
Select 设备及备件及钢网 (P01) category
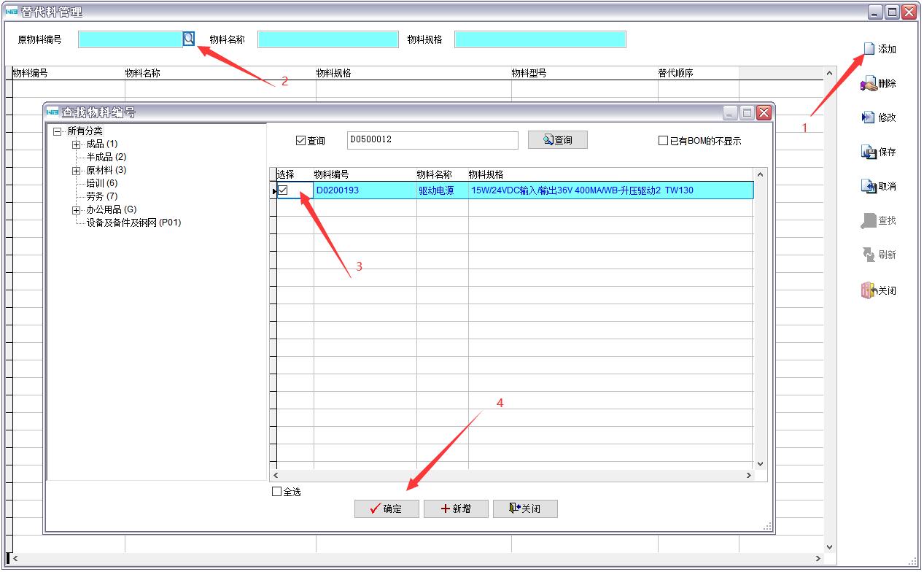click(133, 223)
